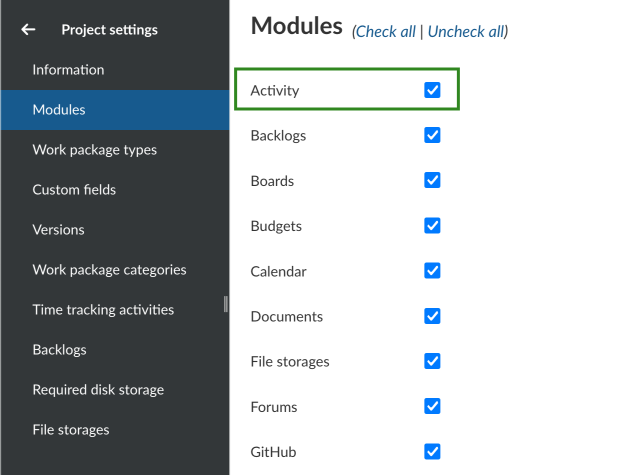
Task: Select Modules in the sidebar
Action: tap(59, 110)
